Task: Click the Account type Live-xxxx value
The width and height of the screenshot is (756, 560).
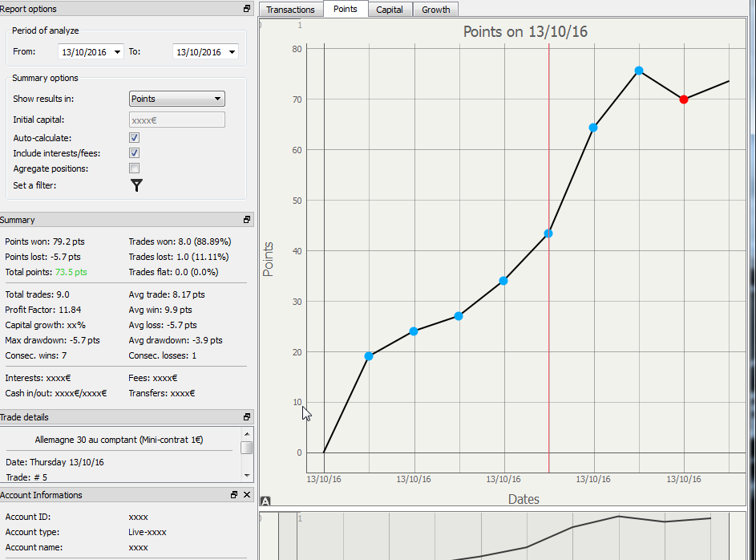Action: 148,532
